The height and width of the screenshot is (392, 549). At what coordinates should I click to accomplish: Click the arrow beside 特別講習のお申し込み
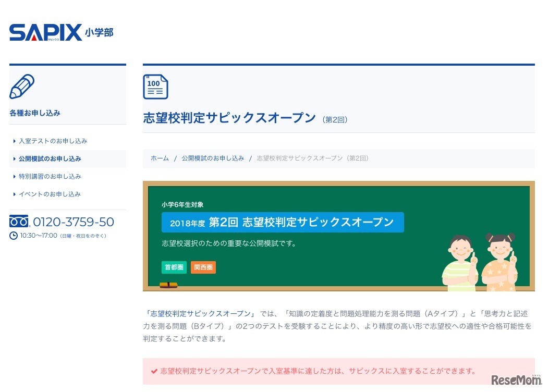tap(15, 176)
